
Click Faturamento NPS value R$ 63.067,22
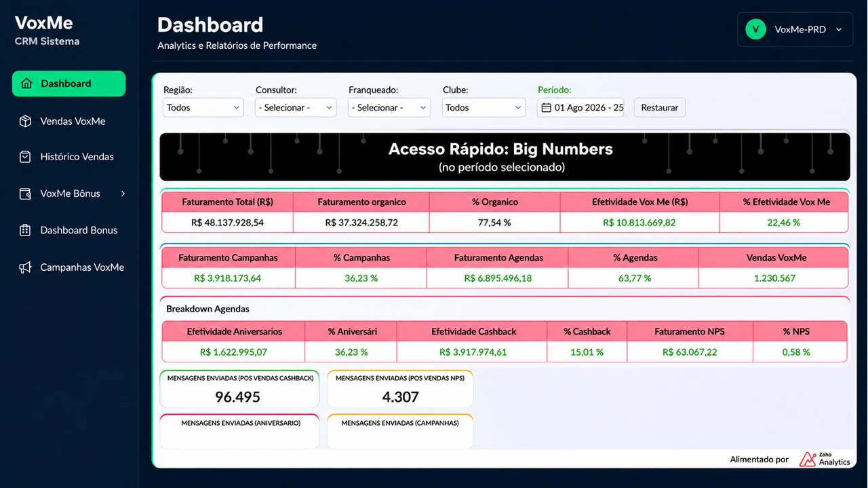(x=690, y=352)
